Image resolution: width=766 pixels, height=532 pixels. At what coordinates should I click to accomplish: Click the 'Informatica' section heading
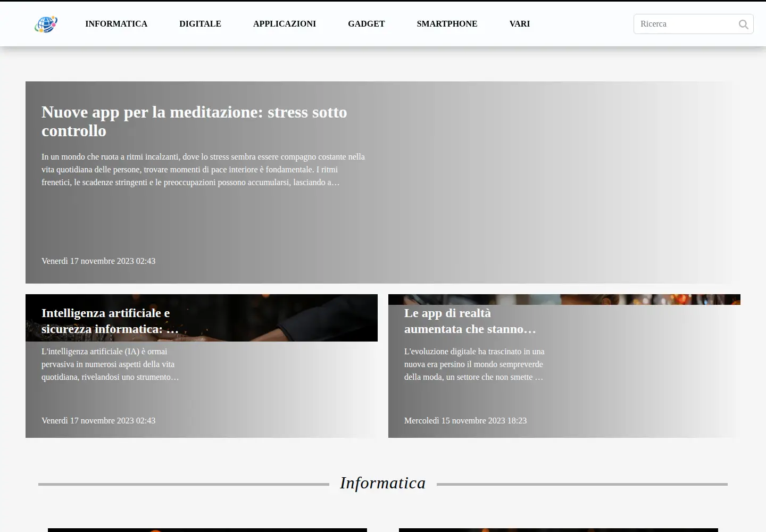pos(383,483)
